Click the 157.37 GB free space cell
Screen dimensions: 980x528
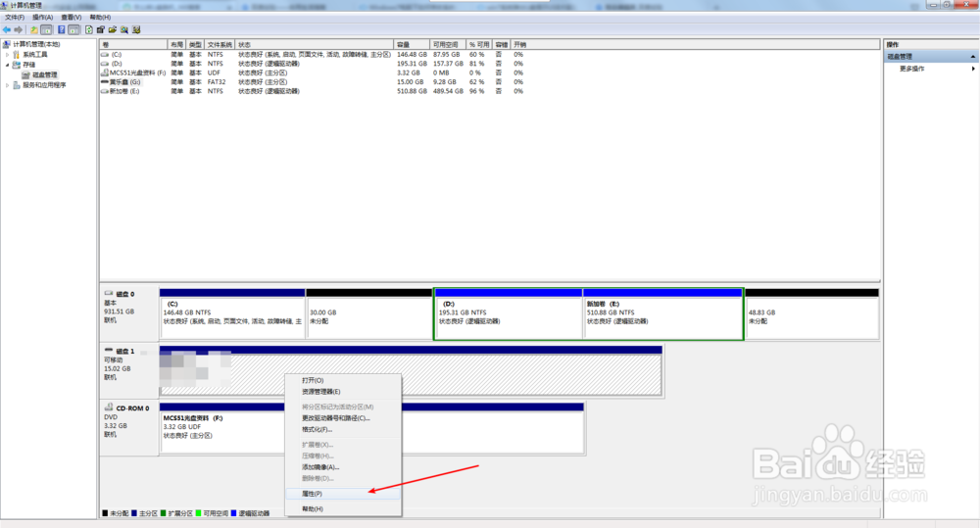[448, 64]
